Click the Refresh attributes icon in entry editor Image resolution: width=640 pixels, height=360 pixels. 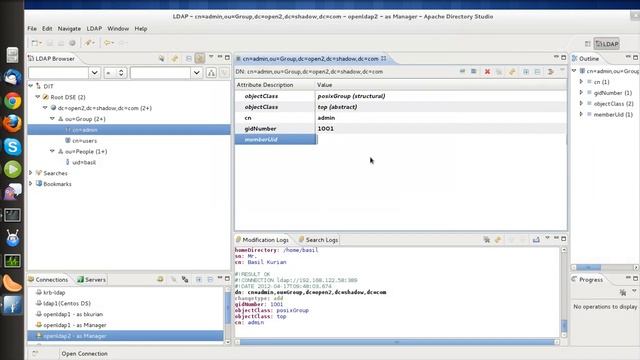point(512,72)
